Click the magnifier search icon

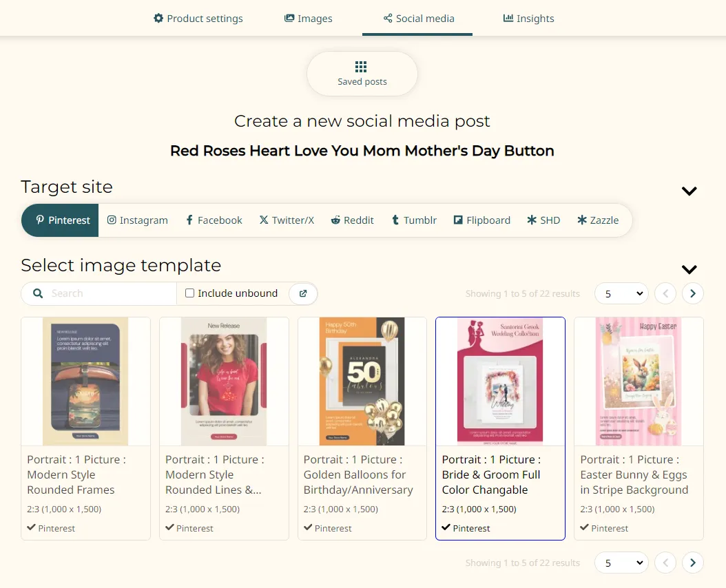tap(38, 293)
